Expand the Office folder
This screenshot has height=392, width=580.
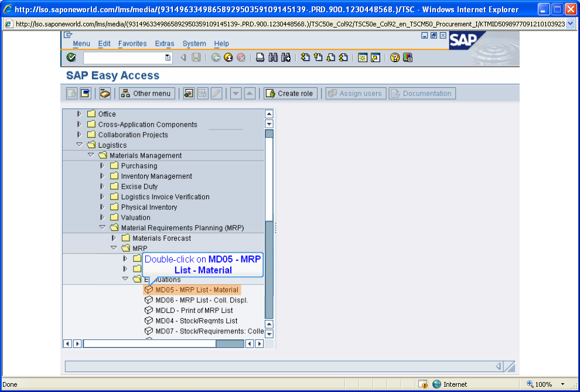[x=79, y=114]
